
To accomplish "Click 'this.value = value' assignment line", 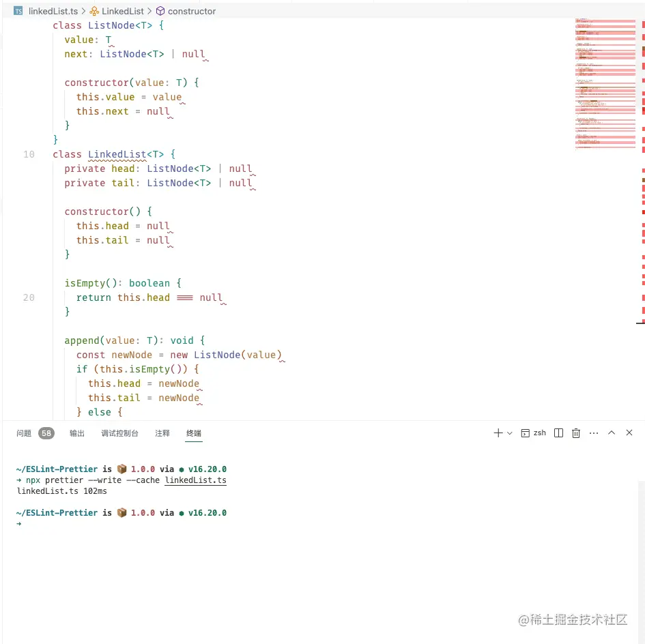I will coord(129,97).
